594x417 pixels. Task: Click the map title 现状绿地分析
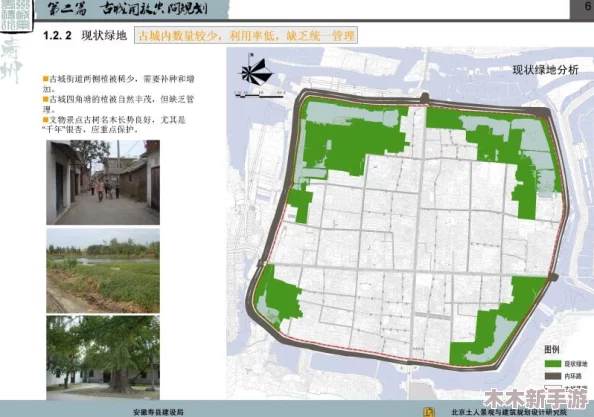[546, 70]
